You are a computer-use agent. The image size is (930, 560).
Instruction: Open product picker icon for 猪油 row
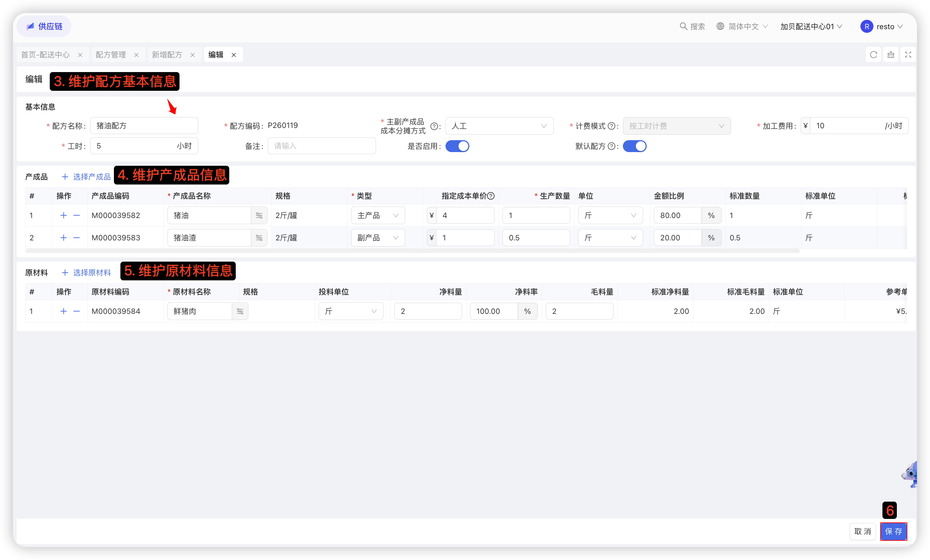259,215
